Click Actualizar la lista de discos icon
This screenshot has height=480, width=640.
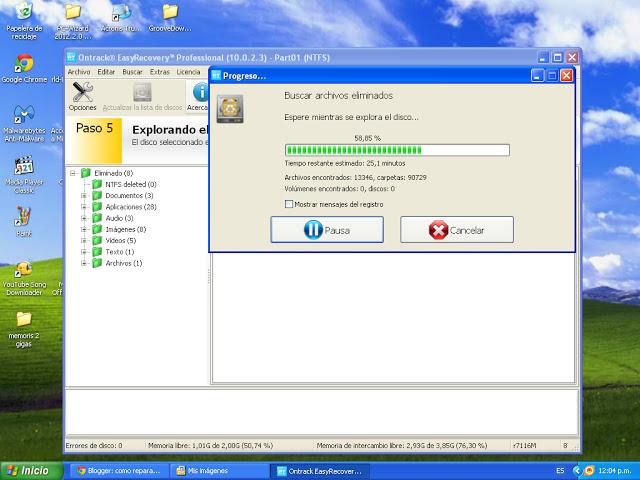[143, 92]
